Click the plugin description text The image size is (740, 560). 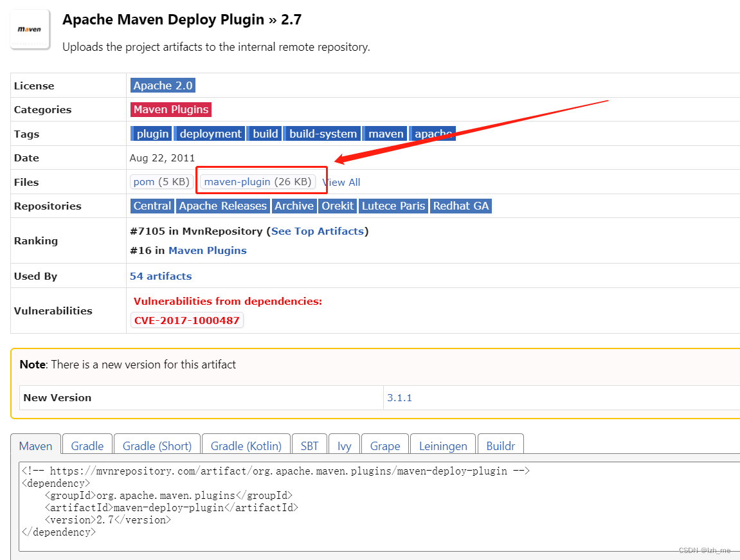(x=216, y=47)
